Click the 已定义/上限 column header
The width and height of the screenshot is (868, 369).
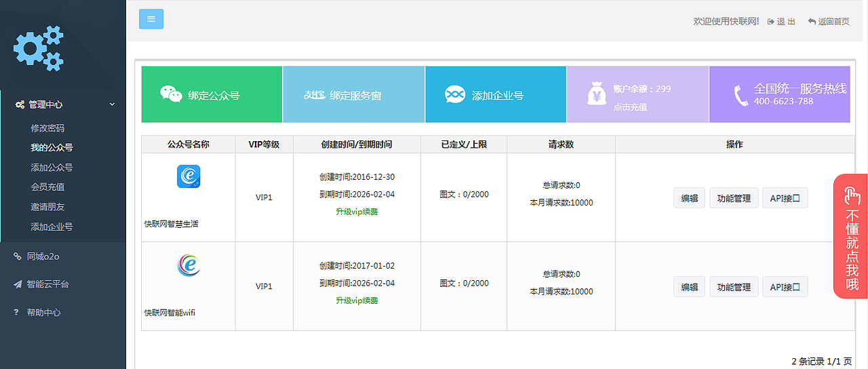[464, 144]
